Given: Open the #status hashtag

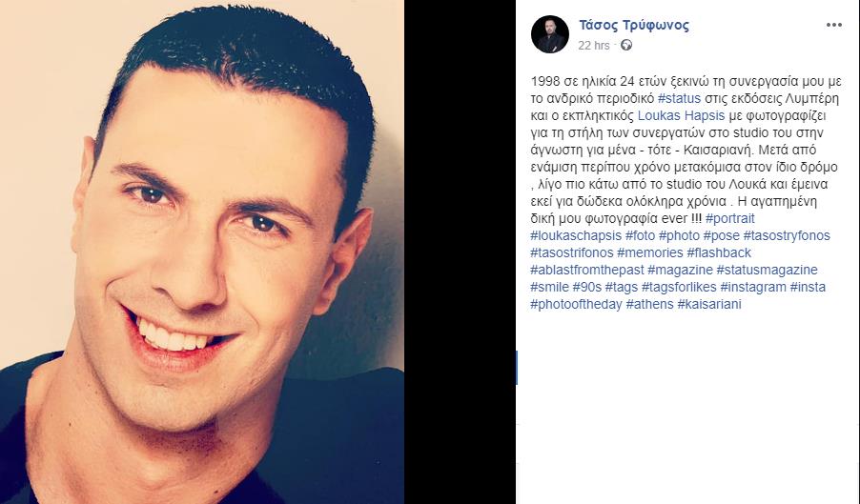Looking at the screenshot, I should 679,99.
